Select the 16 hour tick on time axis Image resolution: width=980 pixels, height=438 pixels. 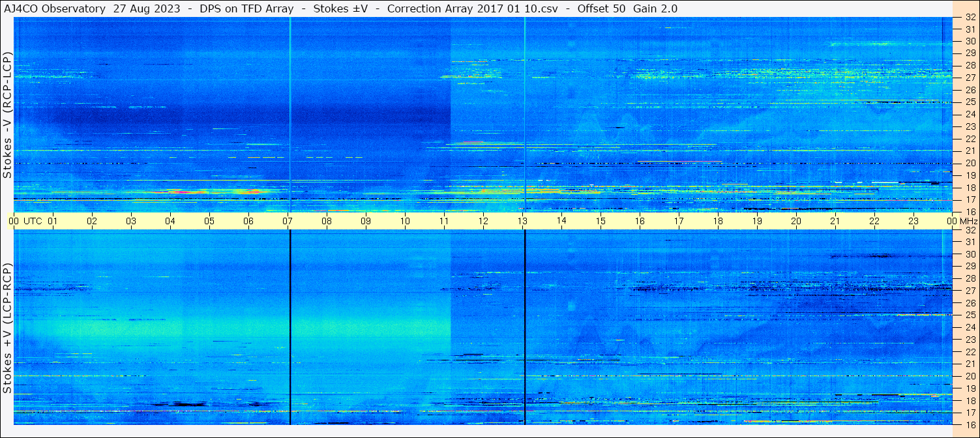click(x=640, y=221)
